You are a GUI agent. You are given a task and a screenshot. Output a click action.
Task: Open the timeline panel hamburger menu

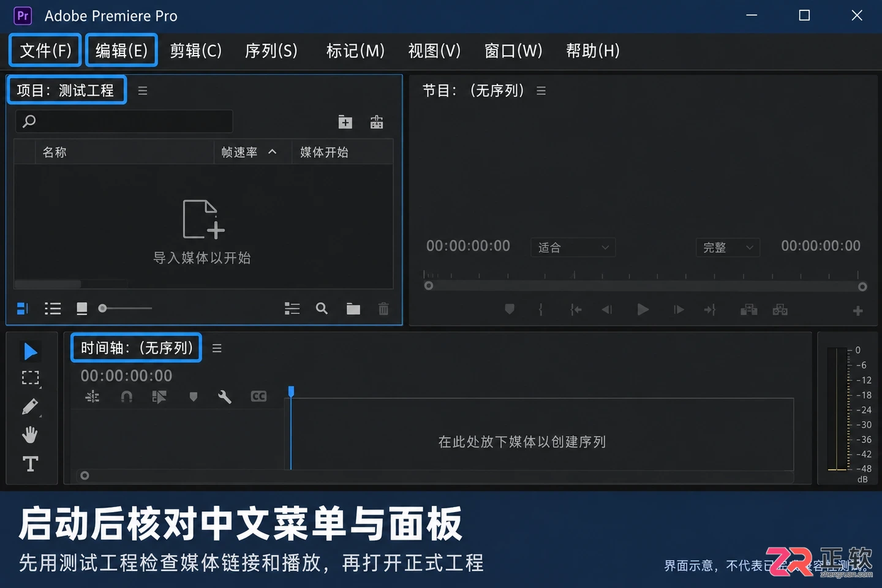tap(217, 349)
